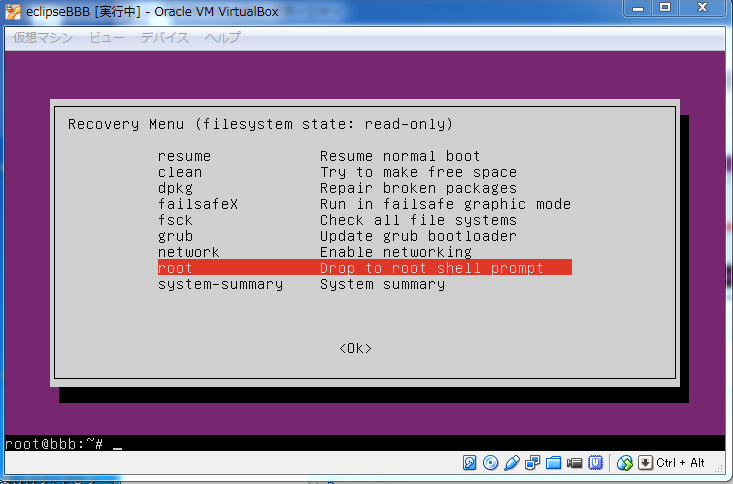Open the 仮想マシン menu
This screenshot has width=733, height=484.
click(42, 37)
